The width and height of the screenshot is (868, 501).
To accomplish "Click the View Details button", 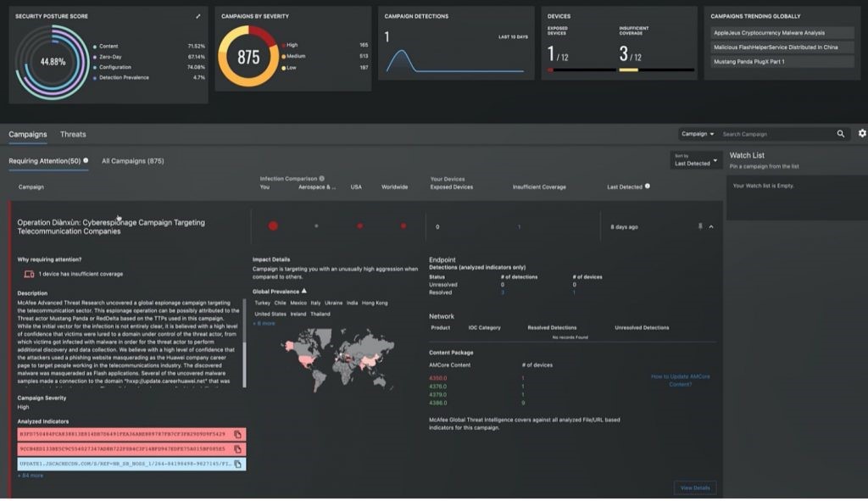I will (x=695, y=487).
